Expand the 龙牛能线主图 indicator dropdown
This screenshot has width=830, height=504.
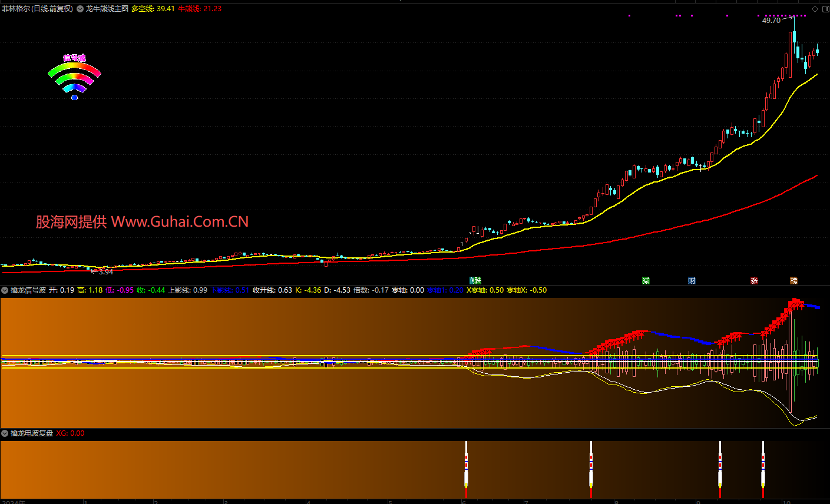[x=80, y=9]
